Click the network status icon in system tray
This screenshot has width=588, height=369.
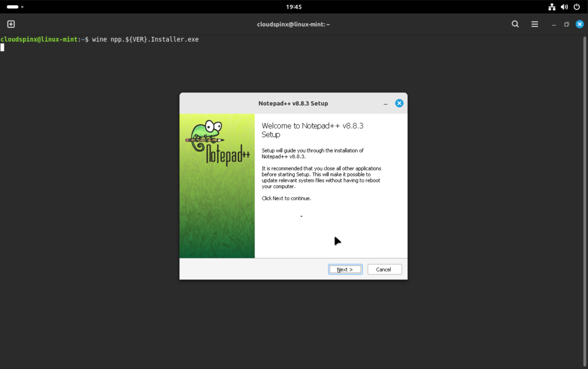coord(552,7)
